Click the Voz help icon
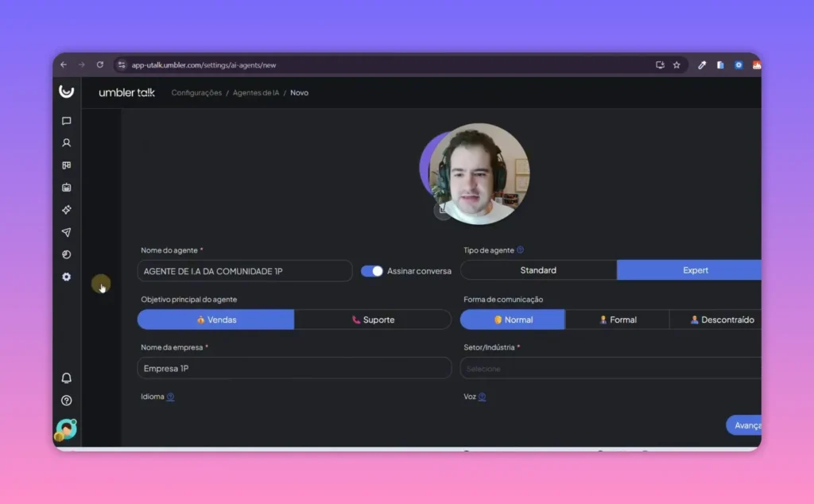Image resolution: width=814 pixels, height=504 pixels. pyautogui.click(x=481, y=397)
